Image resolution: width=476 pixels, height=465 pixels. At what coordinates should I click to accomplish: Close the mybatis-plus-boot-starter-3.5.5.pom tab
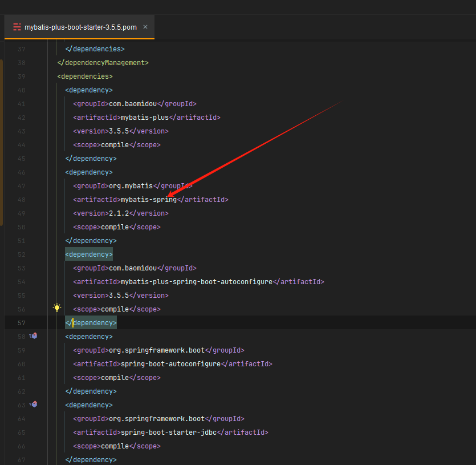coord(145,27)
